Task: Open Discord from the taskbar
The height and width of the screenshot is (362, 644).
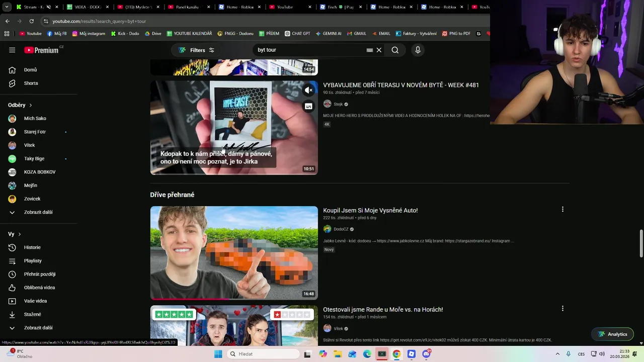Action: tap(426, 354)
